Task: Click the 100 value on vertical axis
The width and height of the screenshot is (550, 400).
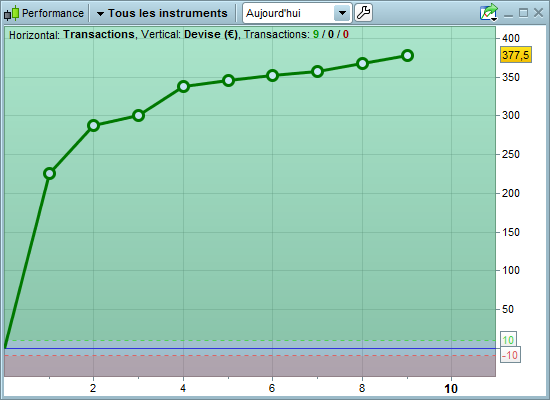Action: (x=511, y=270)
